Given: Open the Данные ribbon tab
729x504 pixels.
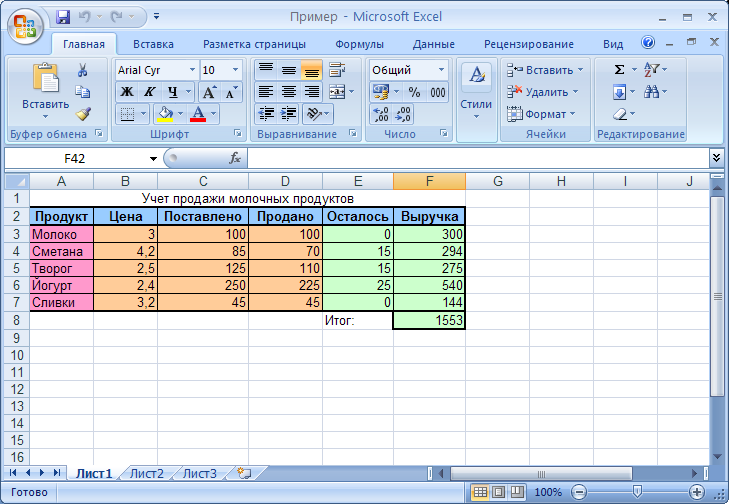Looking at the screenshot, I should [433, 44].
